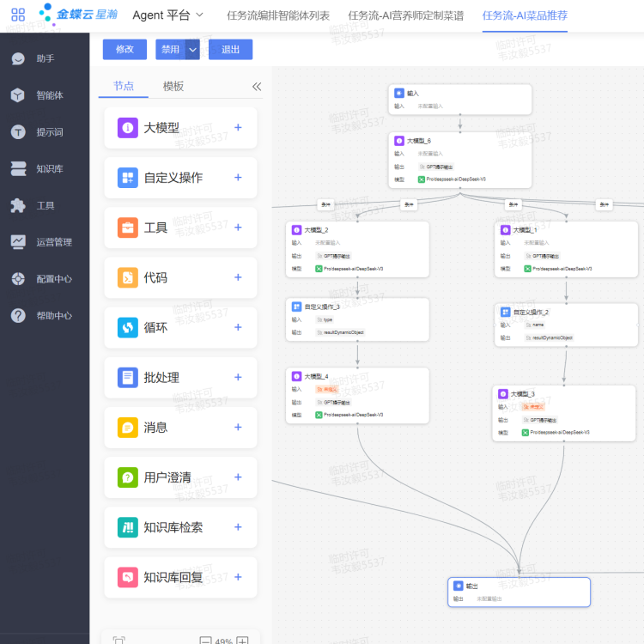Select the 输入 node on canvas
644x644 pixels.
pos(460,100)
